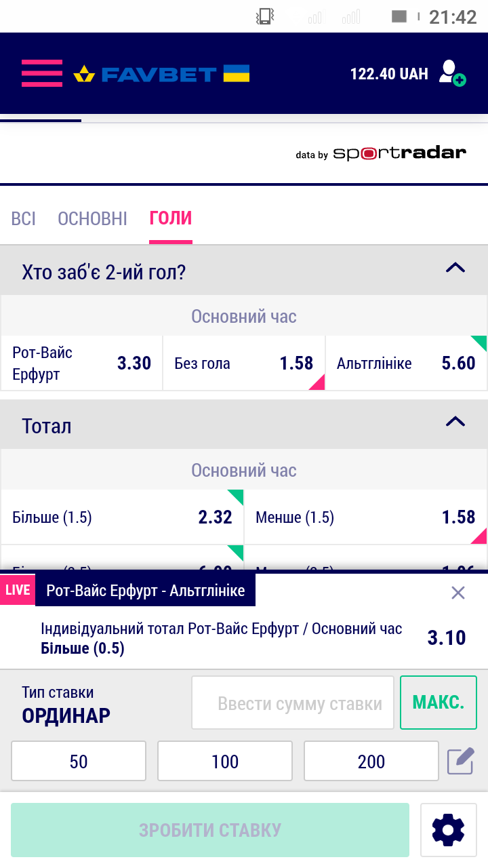
Task: Switch to the ОСНОВНІ tab
Action: click(x=92, y=218)
